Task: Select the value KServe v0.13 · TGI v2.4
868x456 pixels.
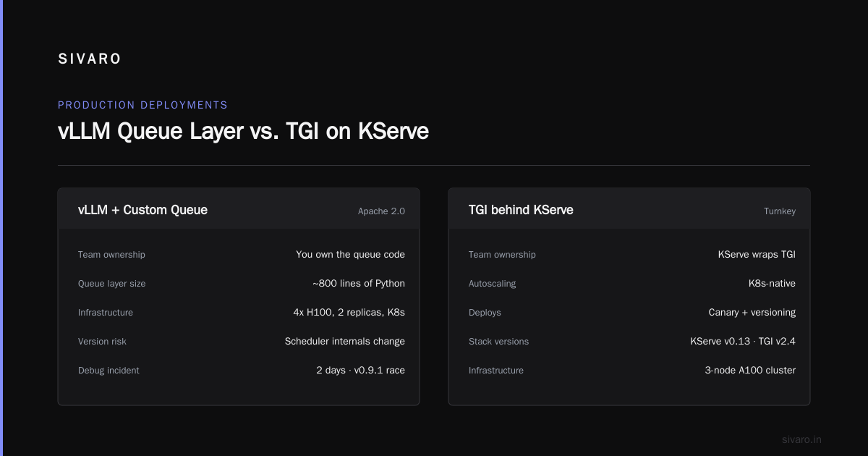Action: (743, 342)
